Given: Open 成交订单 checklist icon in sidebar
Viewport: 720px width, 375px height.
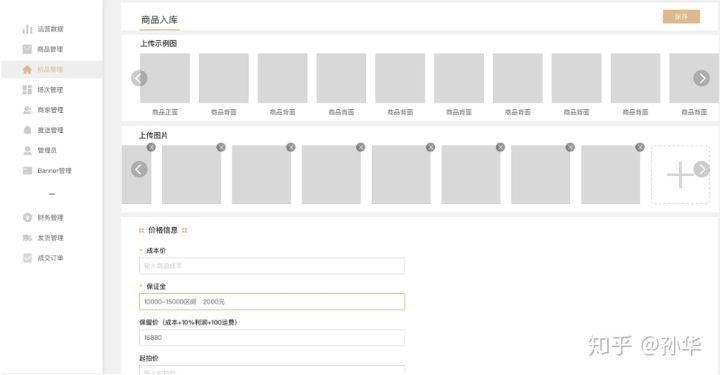Looking at the screenshot, I should point(27,257).
